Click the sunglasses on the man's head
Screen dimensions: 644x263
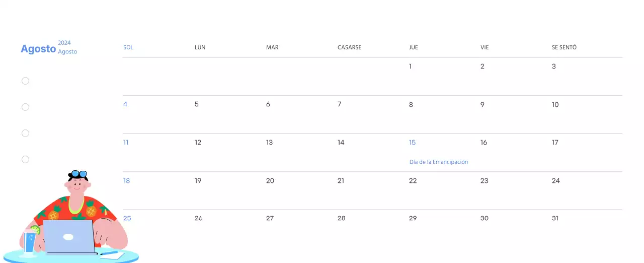click(x=79, y=174)
